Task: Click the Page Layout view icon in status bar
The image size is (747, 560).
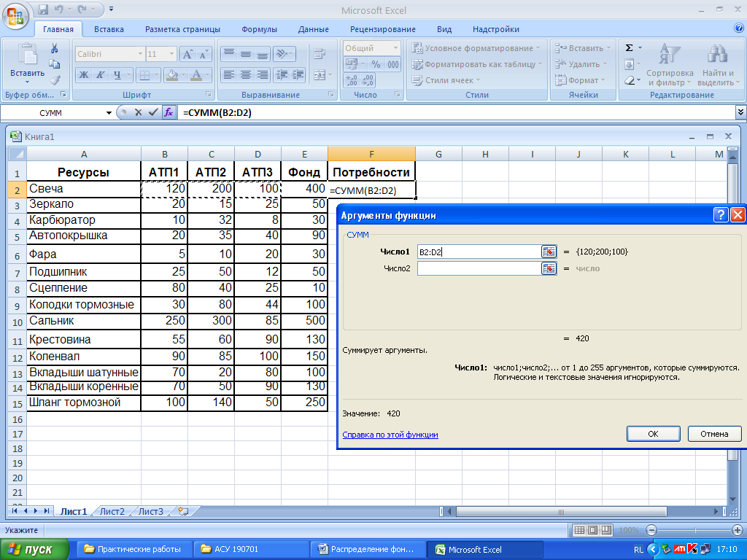Action: 592,530
